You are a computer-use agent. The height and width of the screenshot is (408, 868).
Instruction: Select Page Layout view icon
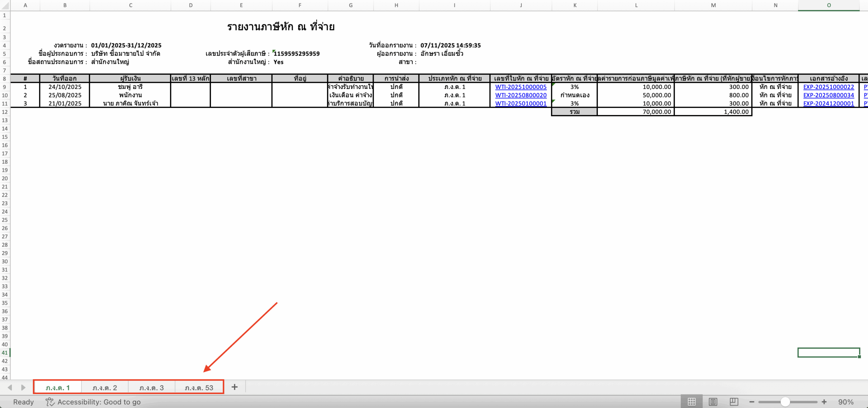pos(714,402)
